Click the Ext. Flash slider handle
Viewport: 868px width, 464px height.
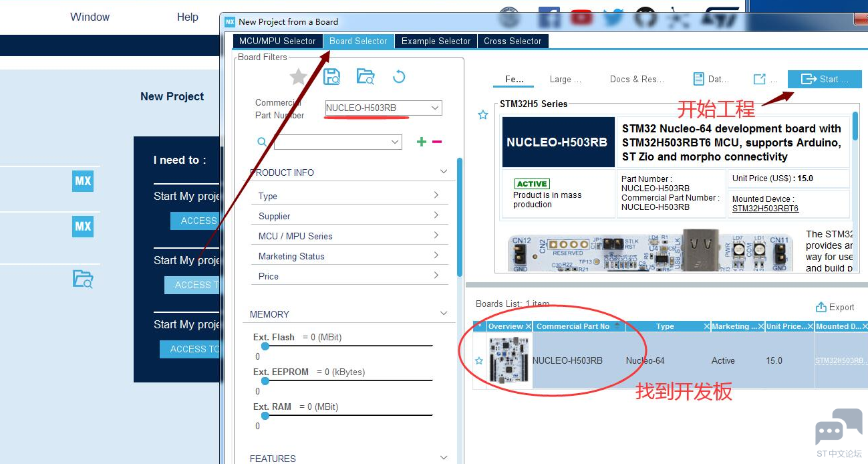265,346
